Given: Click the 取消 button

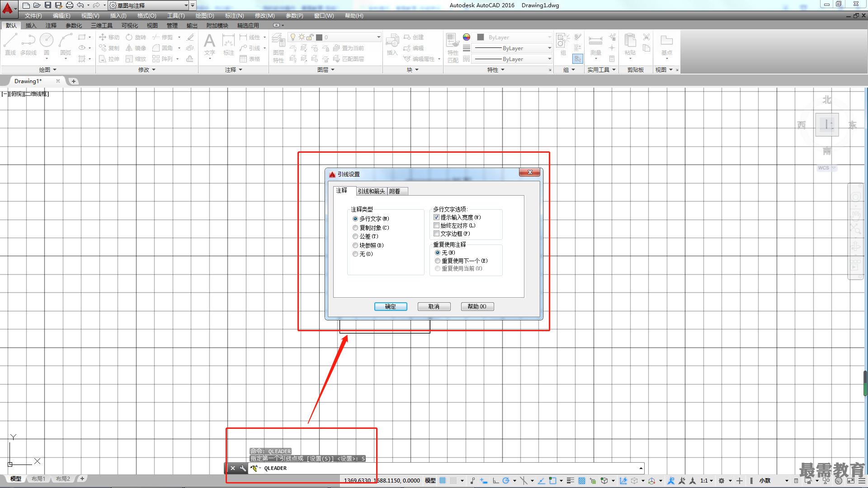Looking at the screenshot, I should coord(434,306).
